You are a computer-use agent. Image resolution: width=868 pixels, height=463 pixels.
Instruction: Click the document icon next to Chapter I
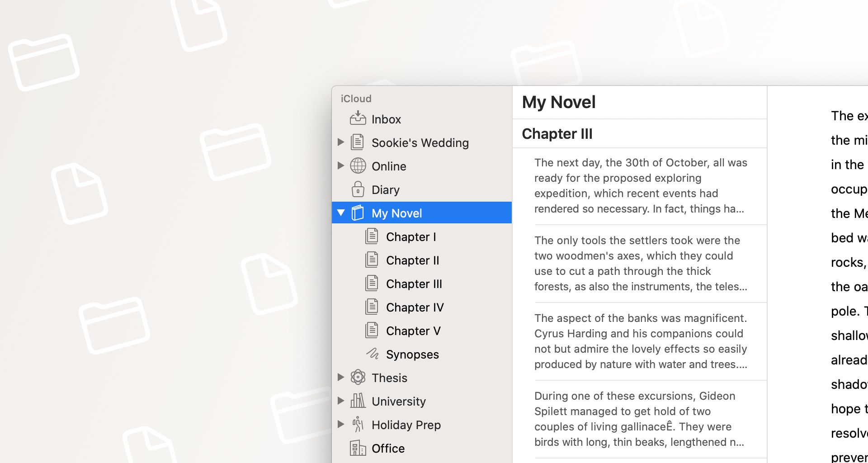coord(372,236)
